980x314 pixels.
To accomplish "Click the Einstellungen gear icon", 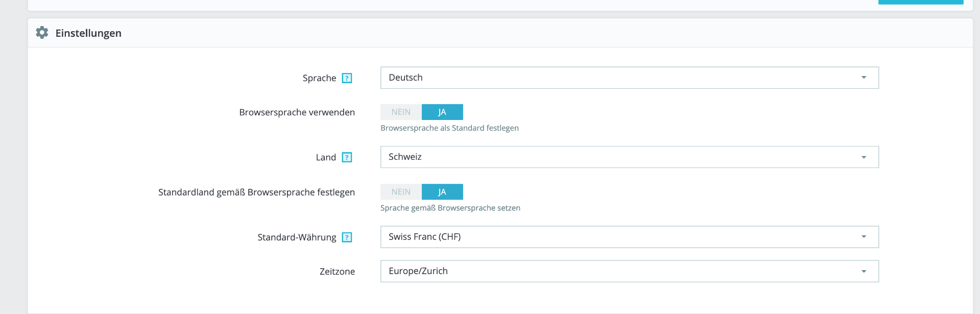I will 42,33.
